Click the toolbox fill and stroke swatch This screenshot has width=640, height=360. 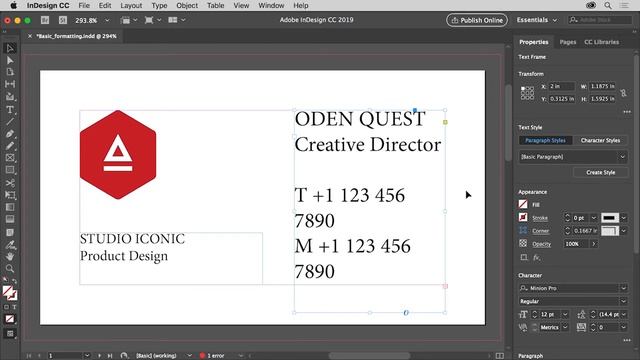[9, 293]
